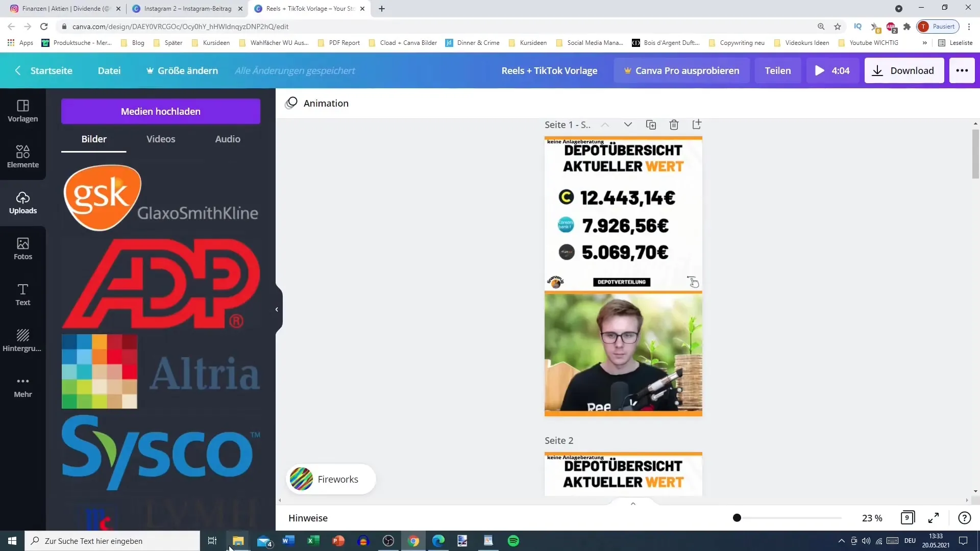Viewport: 980px width, 551px height.
Task: Open the Text panel
Action: click(22, 294)
